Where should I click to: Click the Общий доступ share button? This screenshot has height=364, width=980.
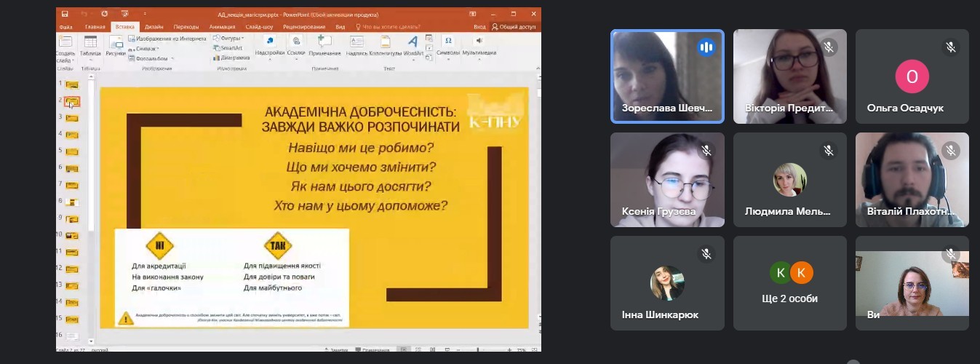(514, 27)
